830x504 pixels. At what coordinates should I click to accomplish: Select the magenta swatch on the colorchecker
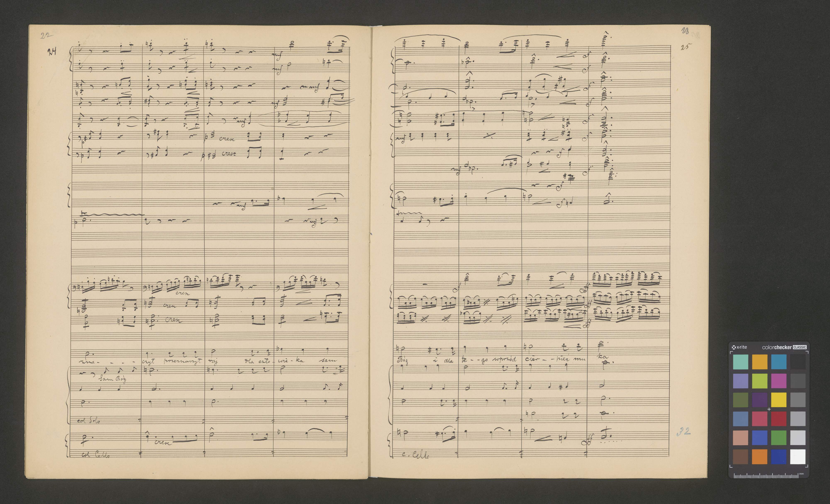pyautogui.click(x=779, y=381)
